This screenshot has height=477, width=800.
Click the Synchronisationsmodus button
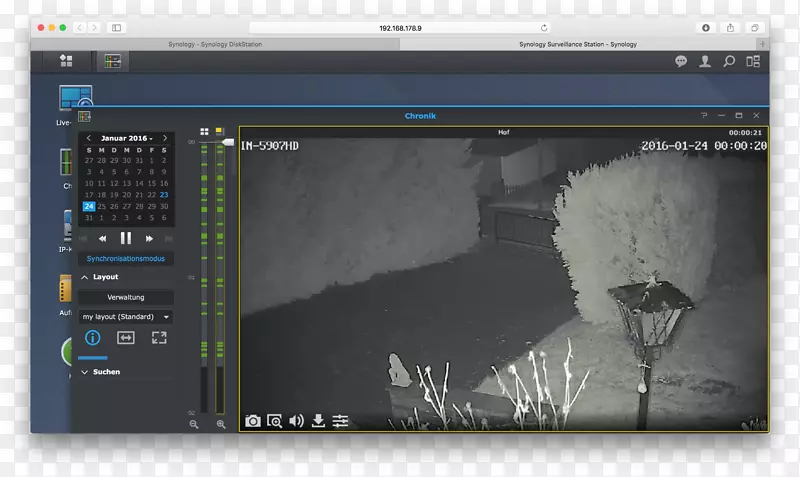[125, 259]
